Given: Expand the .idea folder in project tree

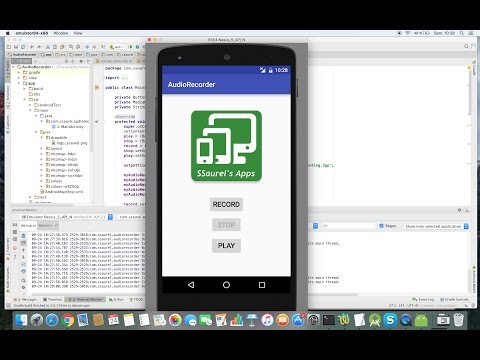Looking at the screenshot, I should point(19,78).
